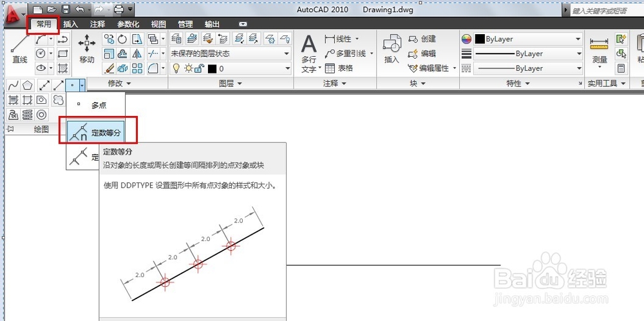Expand the 块 panel

tap(418, 83)
